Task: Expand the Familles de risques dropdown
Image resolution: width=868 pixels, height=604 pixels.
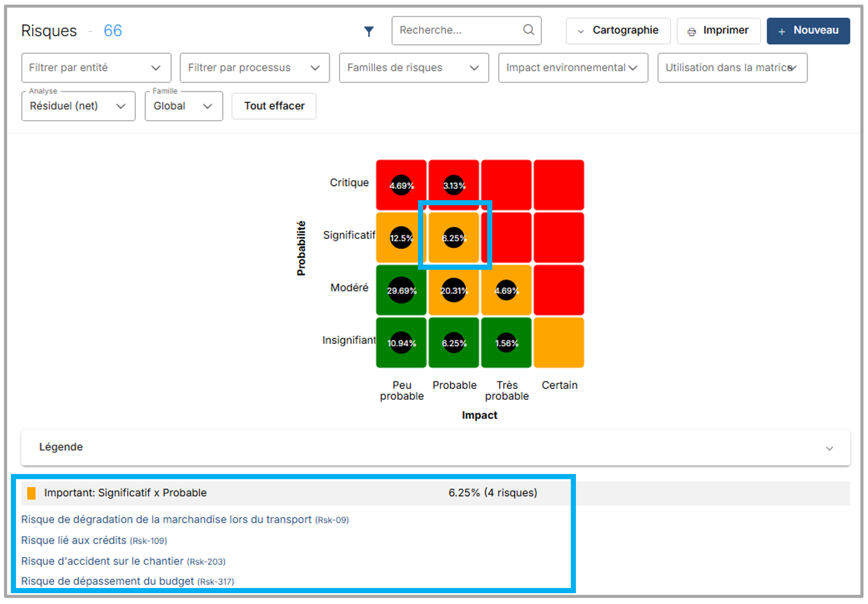Action: (413, 68)
